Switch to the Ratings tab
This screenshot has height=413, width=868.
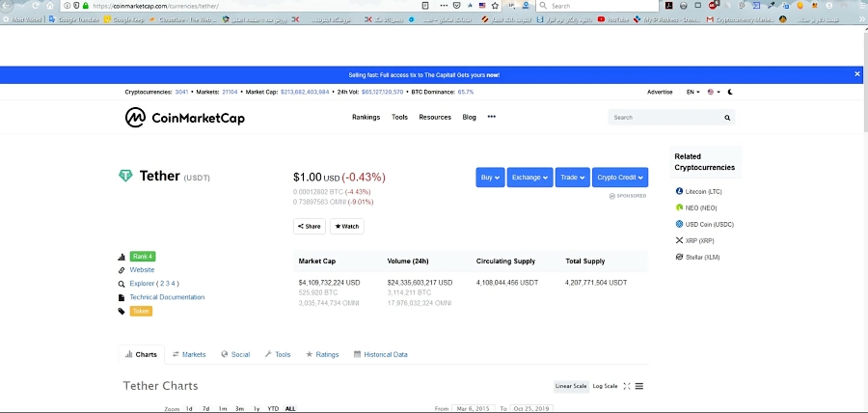pyautogui.click(x=322, y=355)
